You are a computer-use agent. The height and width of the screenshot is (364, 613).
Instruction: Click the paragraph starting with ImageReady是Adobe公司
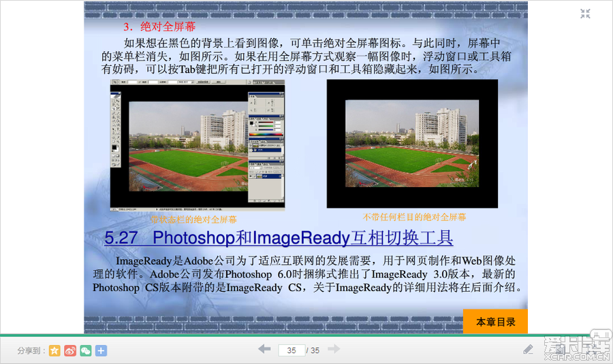click(x=307, y=274)
